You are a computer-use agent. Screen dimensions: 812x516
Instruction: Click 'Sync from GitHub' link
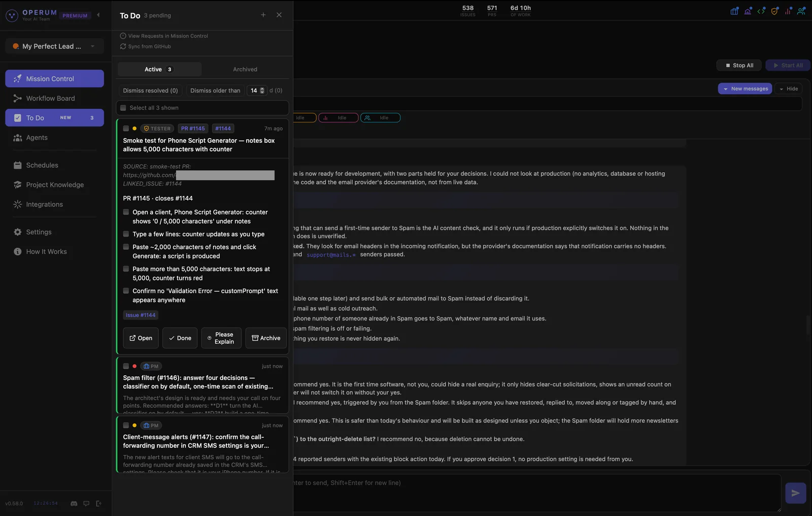[x=145, y=47]
